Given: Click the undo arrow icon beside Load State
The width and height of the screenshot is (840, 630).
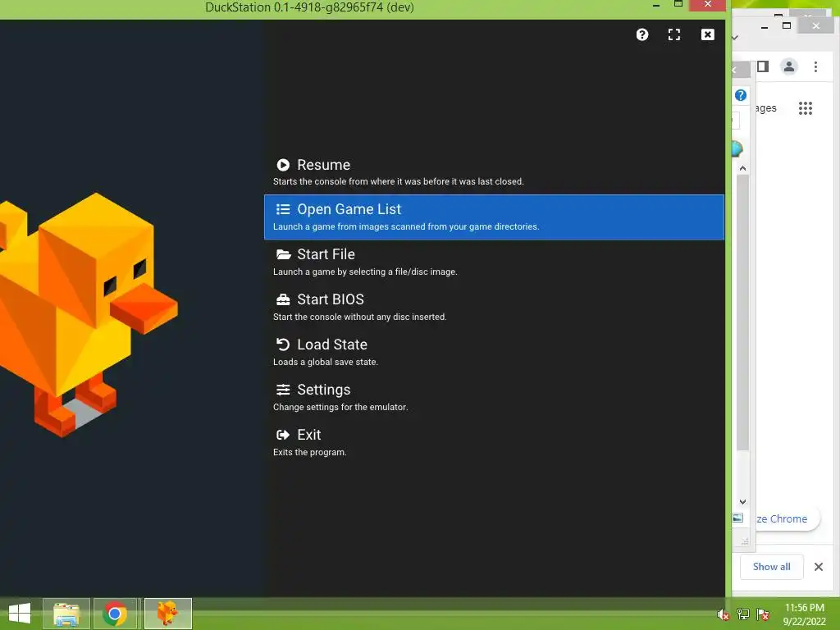Looking at the screenshot, I should (283, 345).
